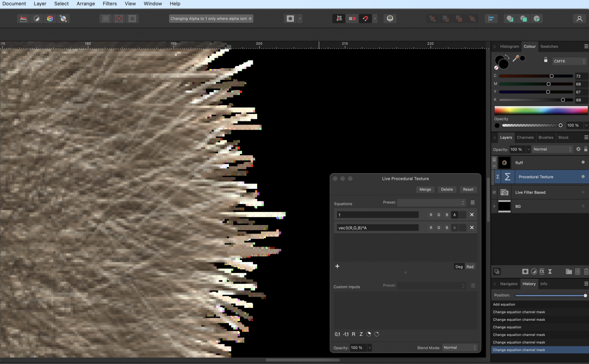Select the Change equation history entry
Image resolution: width=589 pixels, height=364 pixels.
click(x=507, y=327)
